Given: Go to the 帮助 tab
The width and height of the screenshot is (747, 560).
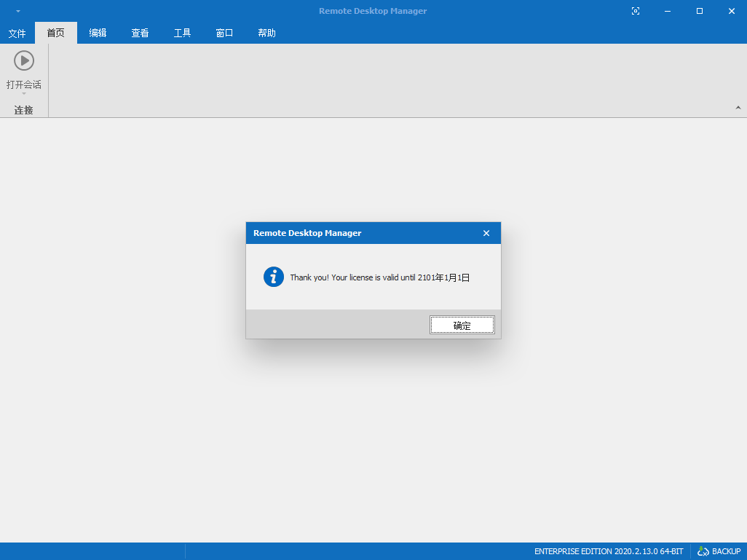Looking at the screenshot, I should tap(266, 33).
